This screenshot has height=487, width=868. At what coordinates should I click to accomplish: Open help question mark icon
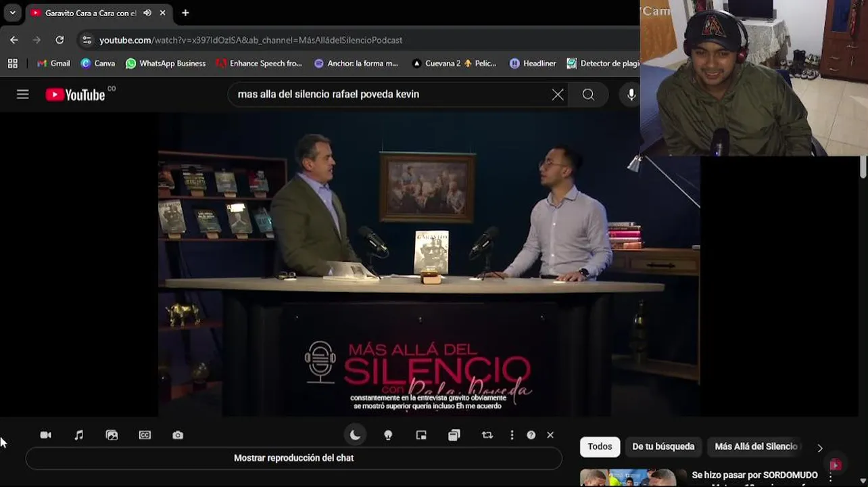click(x=531, y=435)
